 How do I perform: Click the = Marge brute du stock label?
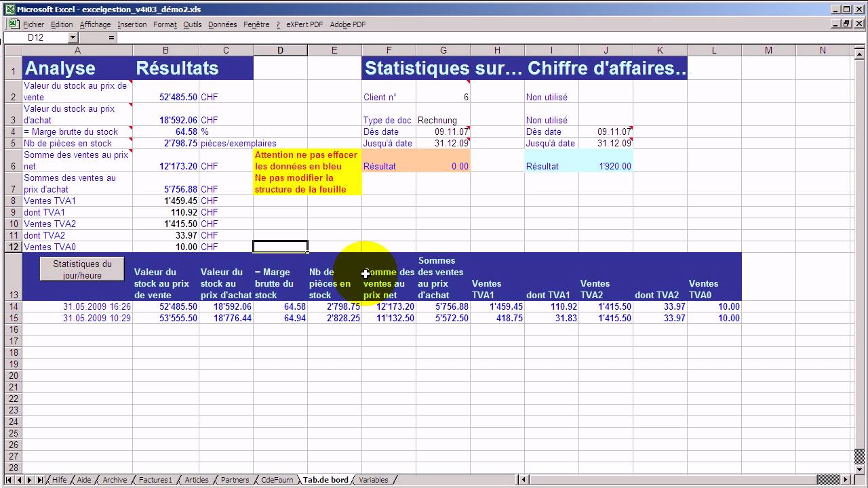click(x=77, y=131)
